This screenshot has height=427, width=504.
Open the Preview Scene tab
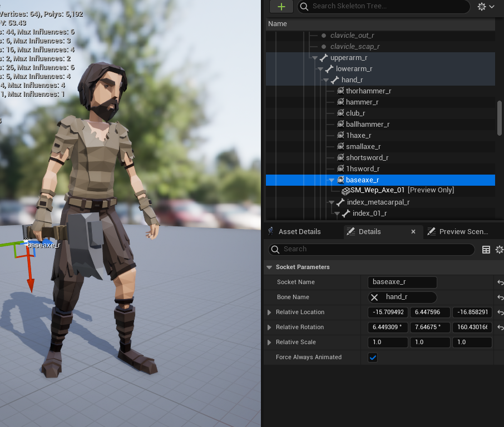pyautogui.click(x=463, y=232)
